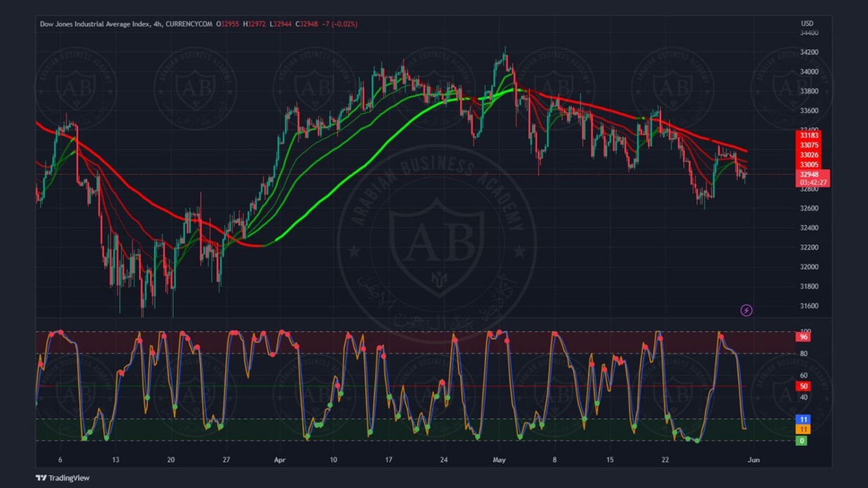The image size is (868, 488).
Task: Click the red 50 midline tag
Action: point(804,386)
